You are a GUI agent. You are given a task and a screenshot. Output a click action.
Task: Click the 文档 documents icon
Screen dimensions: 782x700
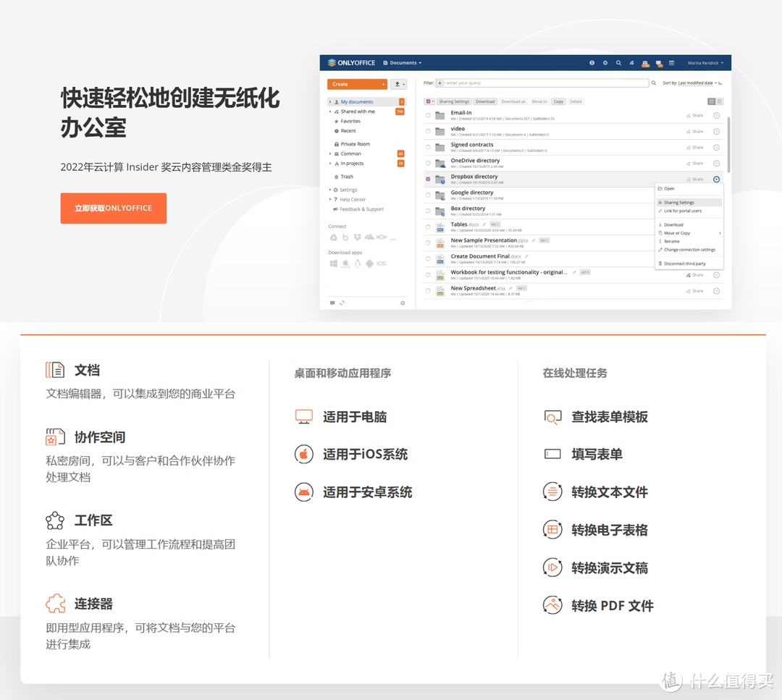tap(55, 370)
